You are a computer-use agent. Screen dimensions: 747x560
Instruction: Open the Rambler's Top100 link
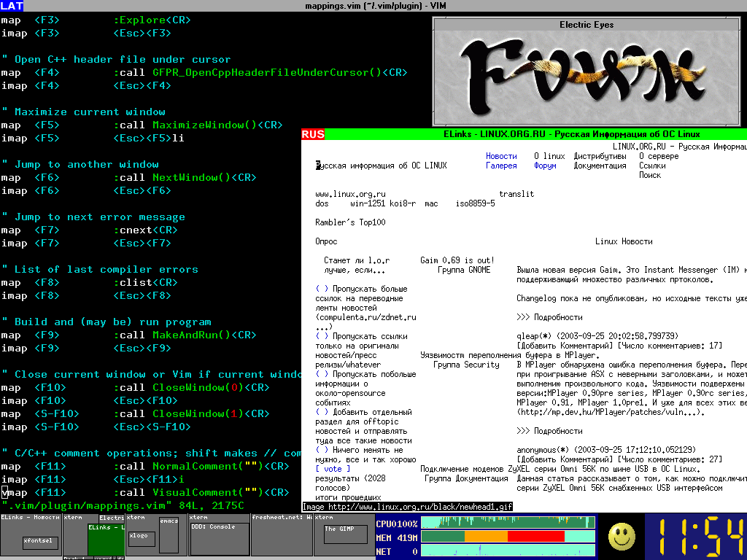tap(350, 223)
